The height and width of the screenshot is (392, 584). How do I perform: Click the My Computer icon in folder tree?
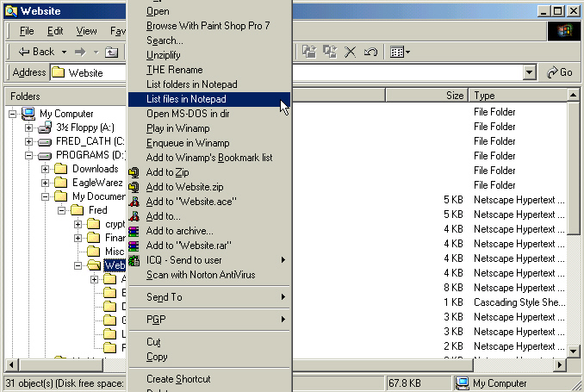click(x=28, y=113)
